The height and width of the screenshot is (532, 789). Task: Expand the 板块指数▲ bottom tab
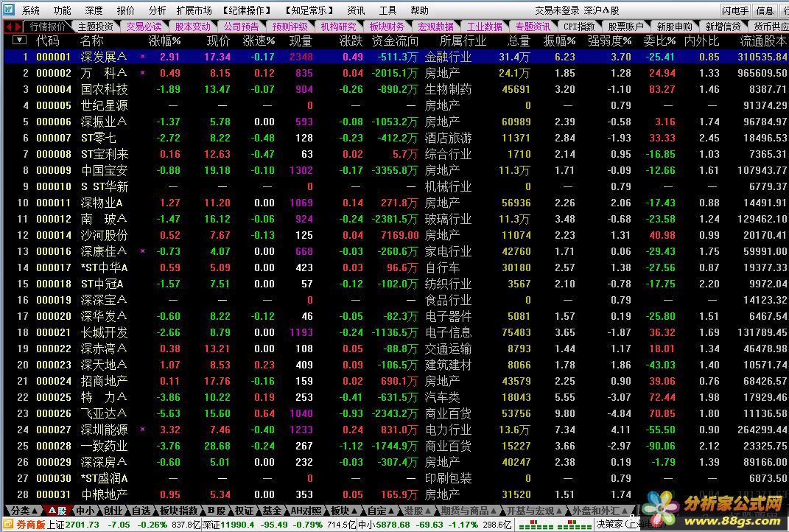coord(178,511)
